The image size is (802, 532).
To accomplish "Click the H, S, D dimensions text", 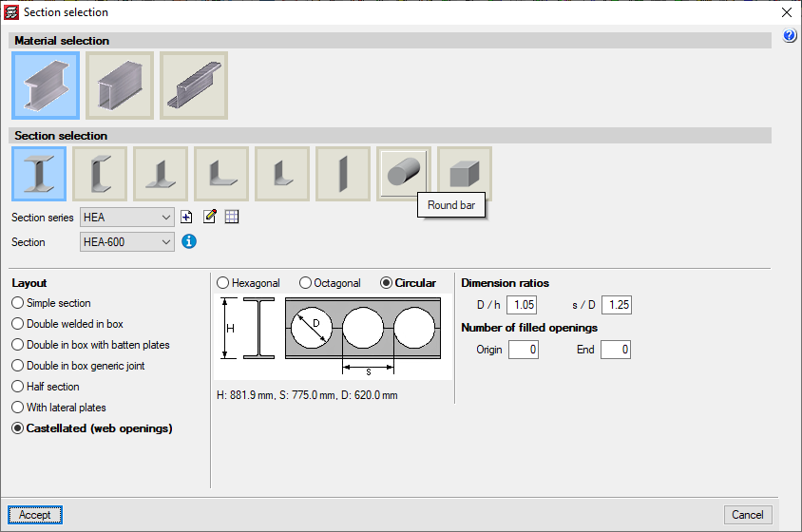I will pyautogui.click(x=307, y=395).
